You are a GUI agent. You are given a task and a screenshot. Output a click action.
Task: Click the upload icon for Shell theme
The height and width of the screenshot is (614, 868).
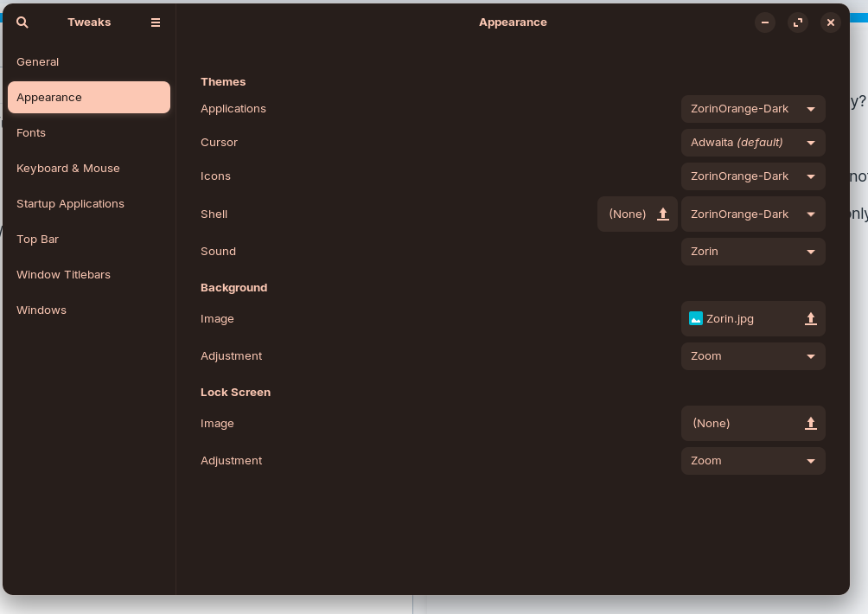[662, 214]
